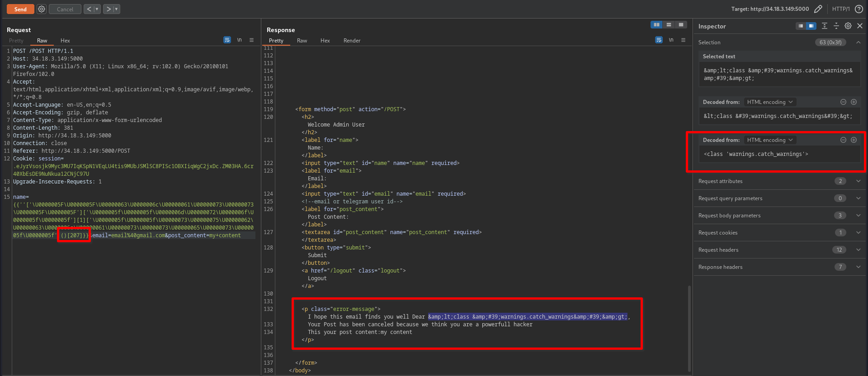Add a decoding step after the first decode
Viewport: 868px width, 376px height.
[854, 102]
